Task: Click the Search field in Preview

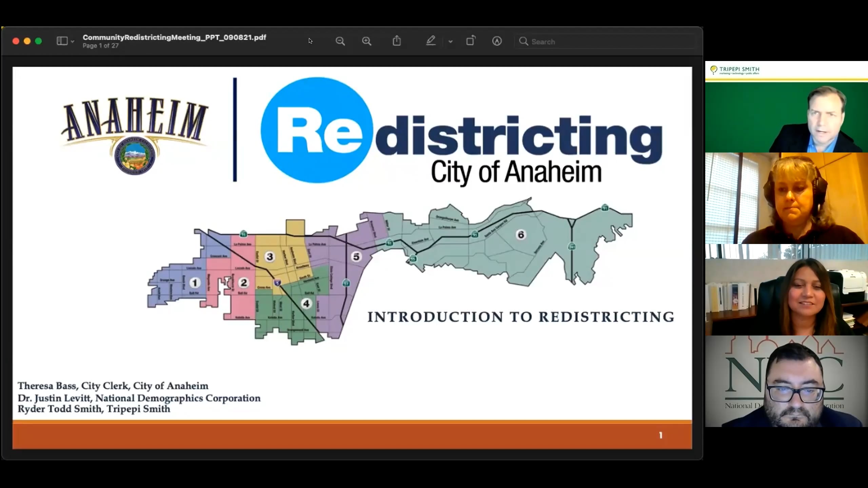Action: click(x=606, y=42)
